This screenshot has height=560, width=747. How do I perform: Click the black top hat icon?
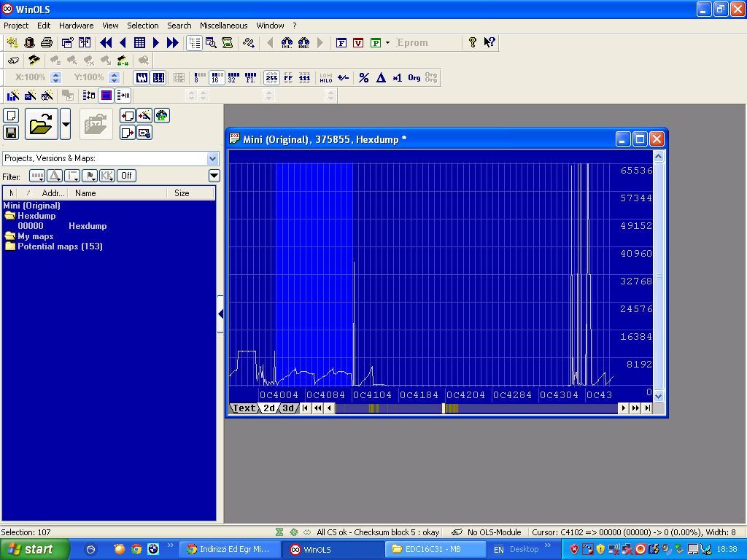click(x=29, y=43)
